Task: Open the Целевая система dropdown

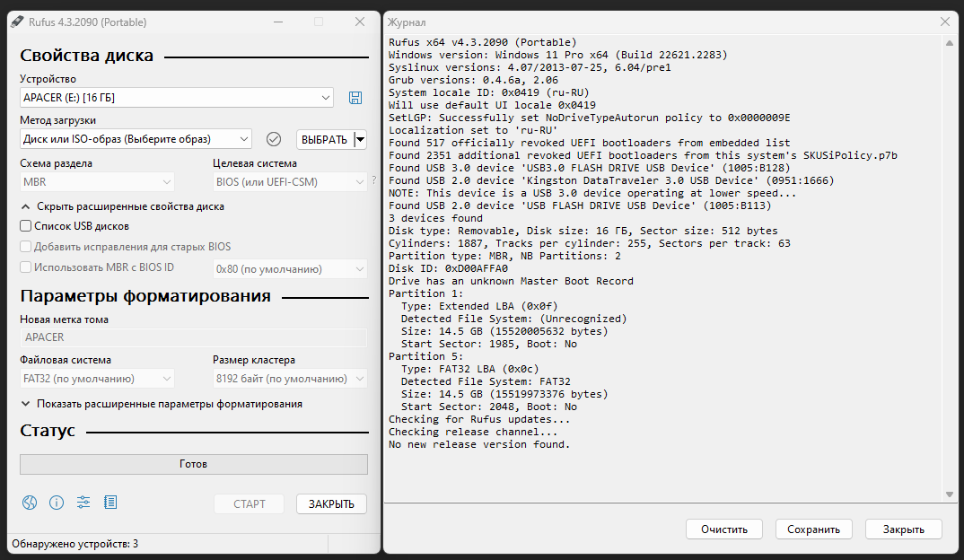Action: 290,182
